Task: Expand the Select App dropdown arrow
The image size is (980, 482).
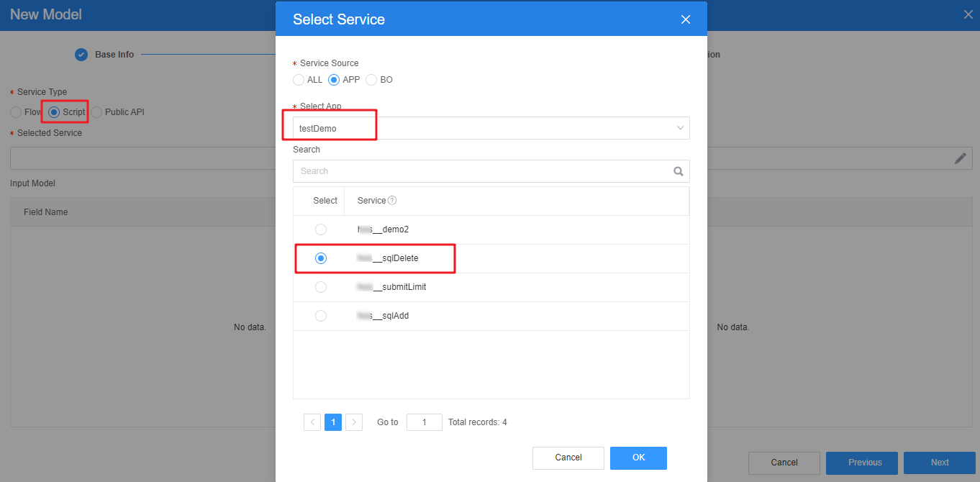Action: click(680, 128)
